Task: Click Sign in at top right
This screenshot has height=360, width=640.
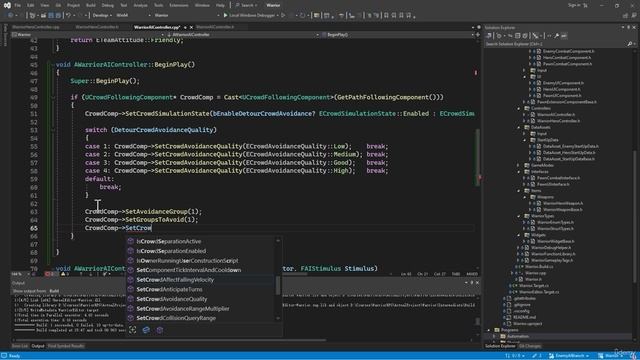Action: 574,5
